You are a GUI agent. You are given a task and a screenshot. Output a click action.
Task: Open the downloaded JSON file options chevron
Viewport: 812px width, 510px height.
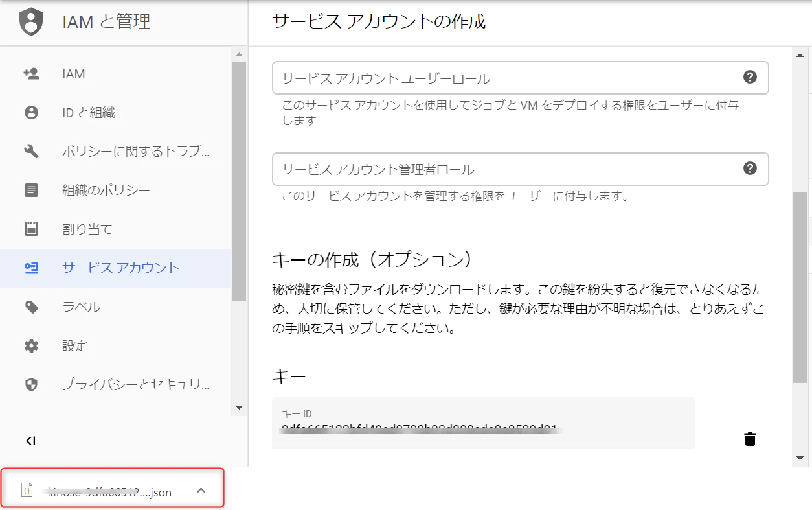(x=201, y=491)
